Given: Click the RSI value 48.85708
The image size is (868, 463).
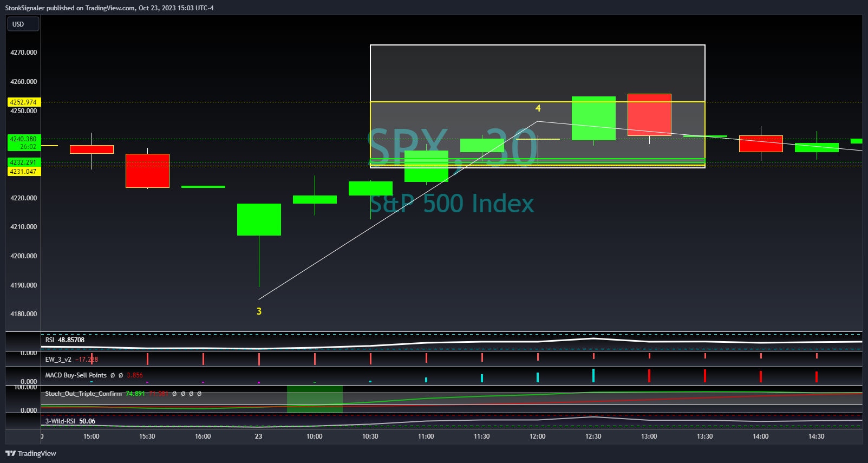Looking at the screenshot, I should (71, 340).
